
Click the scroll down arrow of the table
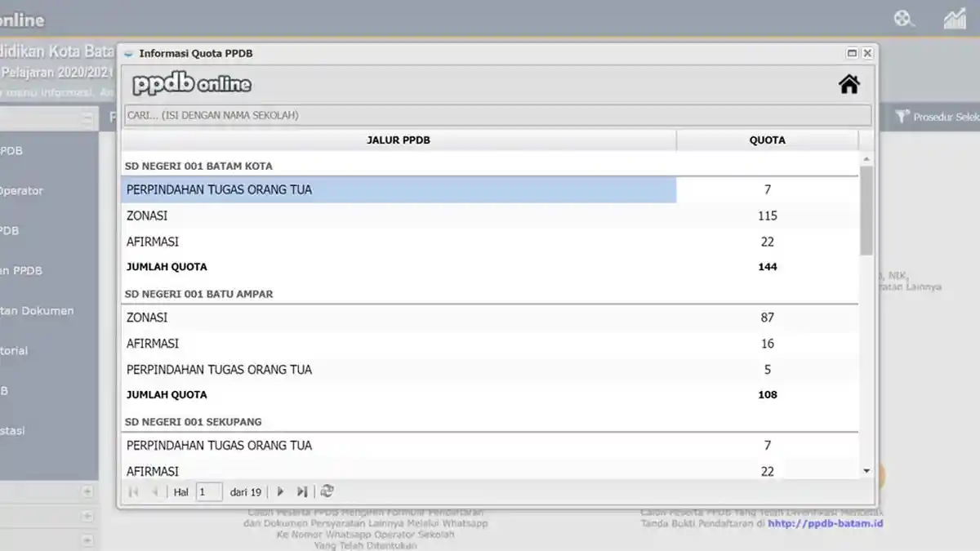pyautogui.click(x=866, y=471)
